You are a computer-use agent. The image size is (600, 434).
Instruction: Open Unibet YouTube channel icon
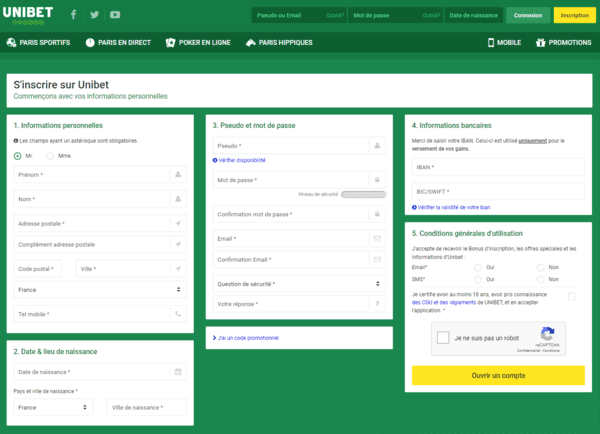(x=115, y=15)
